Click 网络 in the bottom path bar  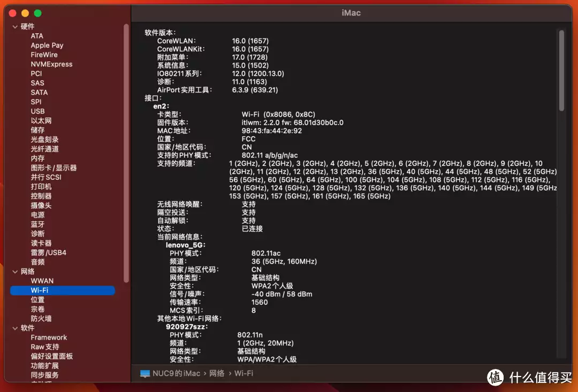tap(217, 374)
